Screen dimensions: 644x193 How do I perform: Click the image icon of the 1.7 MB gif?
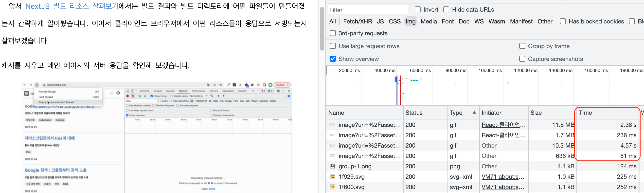(333, 135)
